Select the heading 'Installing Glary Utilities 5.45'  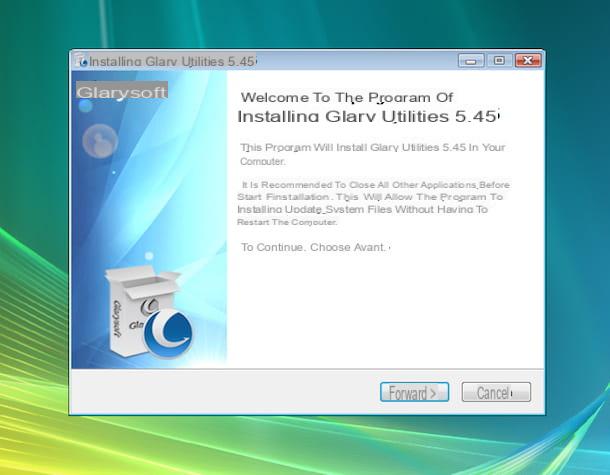pos(368,116)
